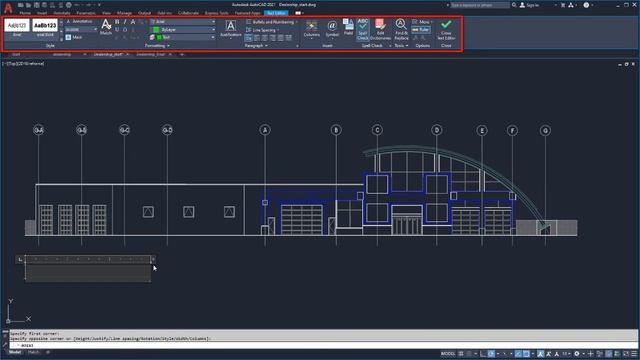Toggle Overline text formatting

click(x=125, y=29)
